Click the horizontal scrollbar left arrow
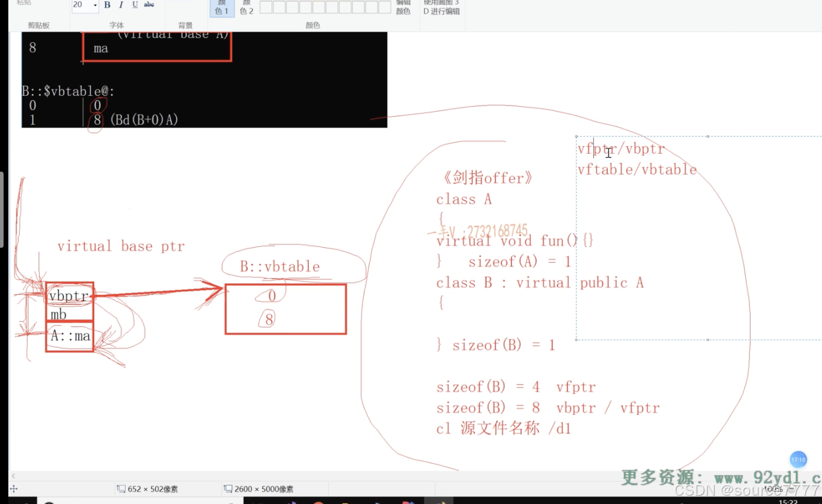This screenshot has height=504, width=822. pyautogui.click(x=14, y=476)
